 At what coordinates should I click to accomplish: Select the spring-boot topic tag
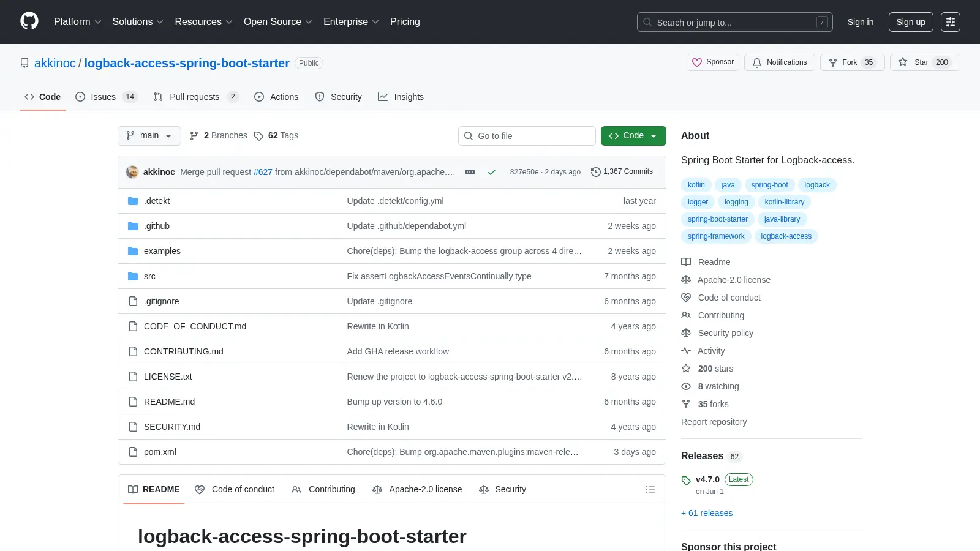769,185
